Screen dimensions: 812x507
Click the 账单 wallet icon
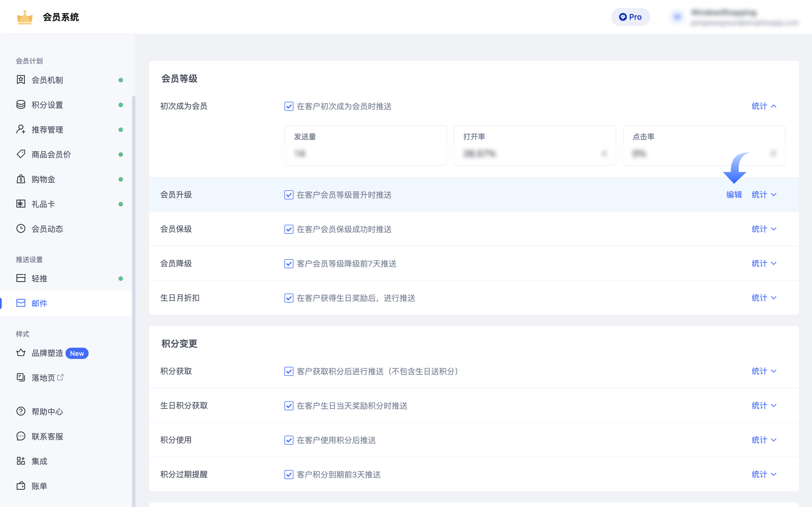pyautogui.click(x=21, y=486)
